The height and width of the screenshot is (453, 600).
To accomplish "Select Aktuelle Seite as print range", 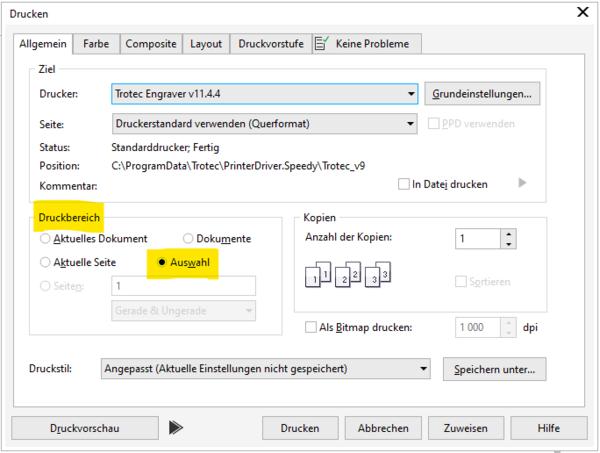I will point(45,262).
